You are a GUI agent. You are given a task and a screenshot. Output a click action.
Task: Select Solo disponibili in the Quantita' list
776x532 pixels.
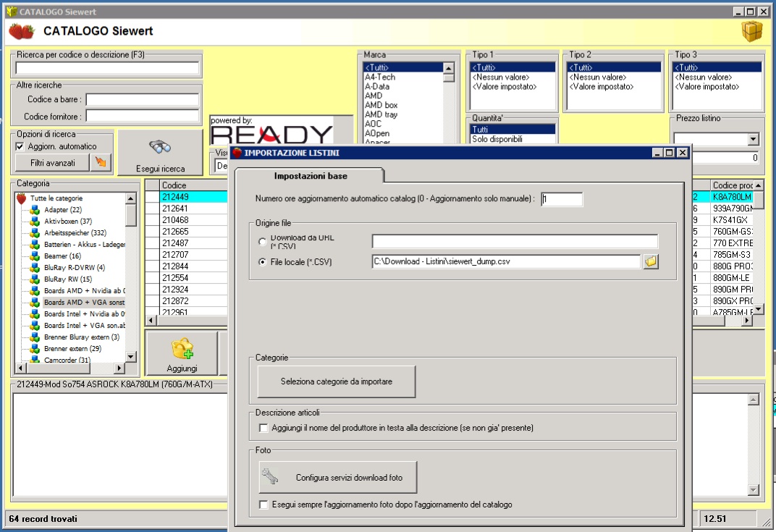pos(513,139)
